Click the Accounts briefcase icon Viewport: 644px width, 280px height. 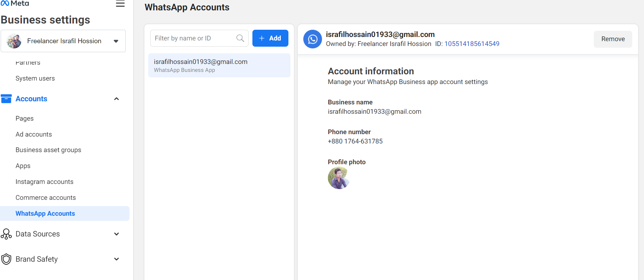click(x=6, y=99)
